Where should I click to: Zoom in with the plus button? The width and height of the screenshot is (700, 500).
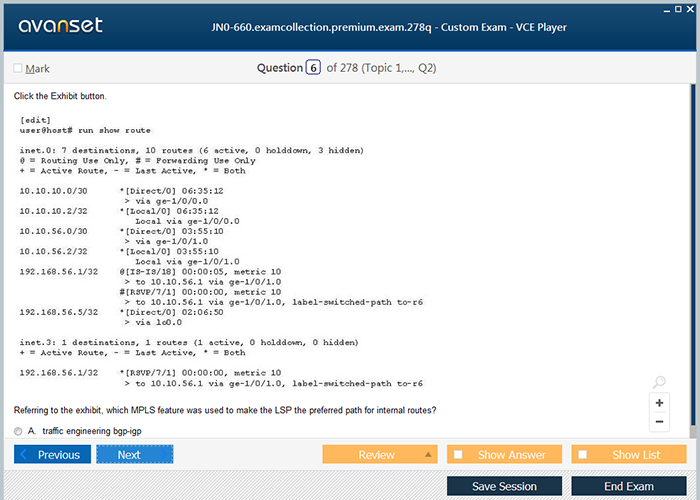pos(659,402)
